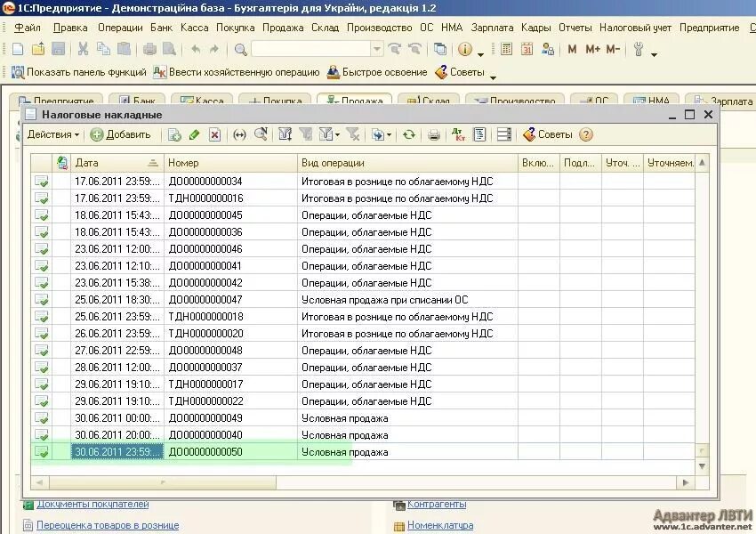Viewport: 756px width, 534px height.
Task: Open the Действия dropdown menu
Action: click(x=53, y=134)
